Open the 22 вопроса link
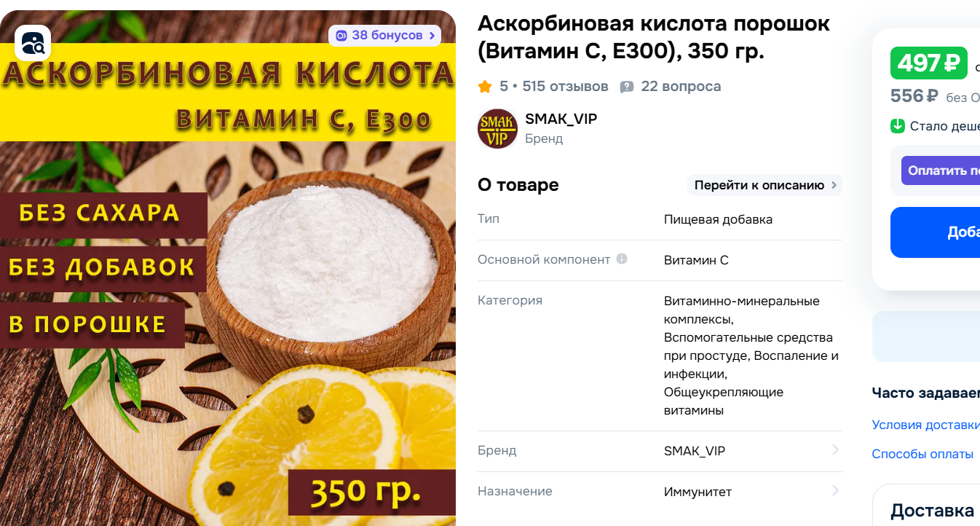980x526 pixels. tap(681, 87)
